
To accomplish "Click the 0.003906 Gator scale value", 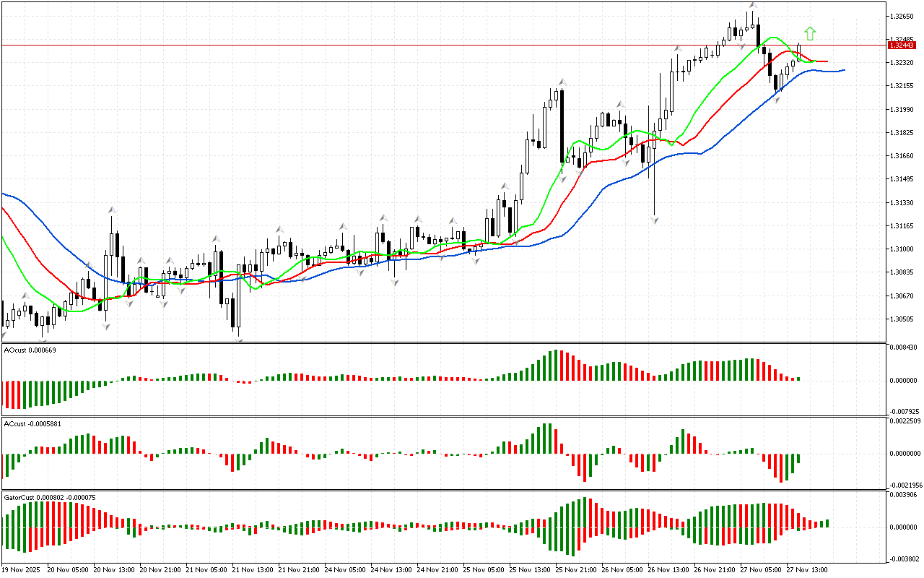I will pyautogui.click(x=903, y=495).
